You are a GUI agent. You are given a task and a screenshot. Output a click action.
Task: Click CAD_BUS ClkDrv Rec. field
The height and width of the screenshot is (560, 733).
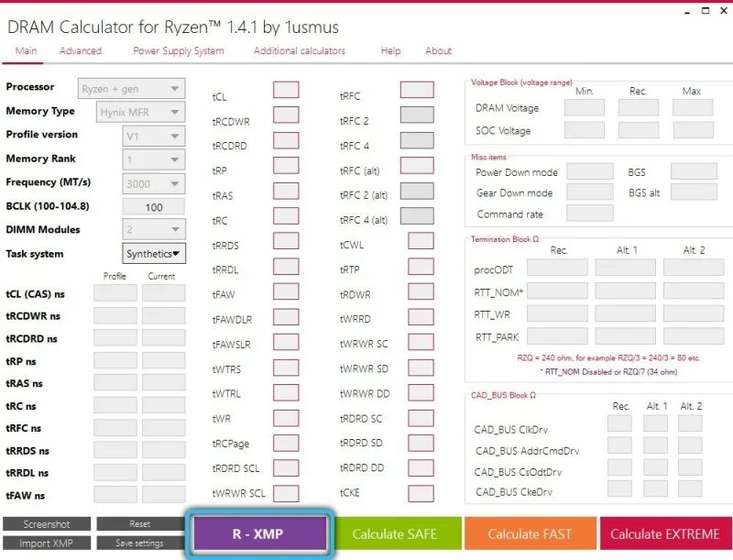[x=619, y=423]
